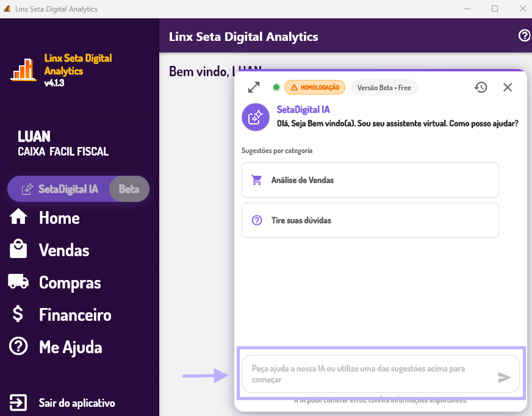532x416 pixels.
Task: Click the LUAN user name
Action: pyautogui.click(x=34, y=137)
